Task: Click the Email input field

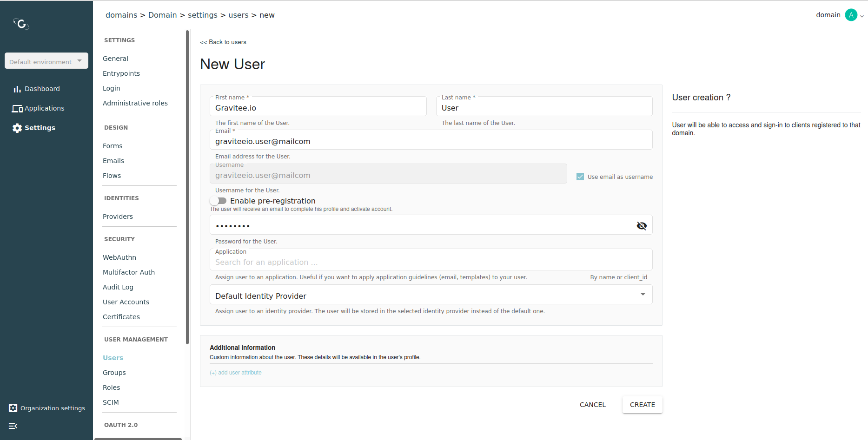Action: 431,141
